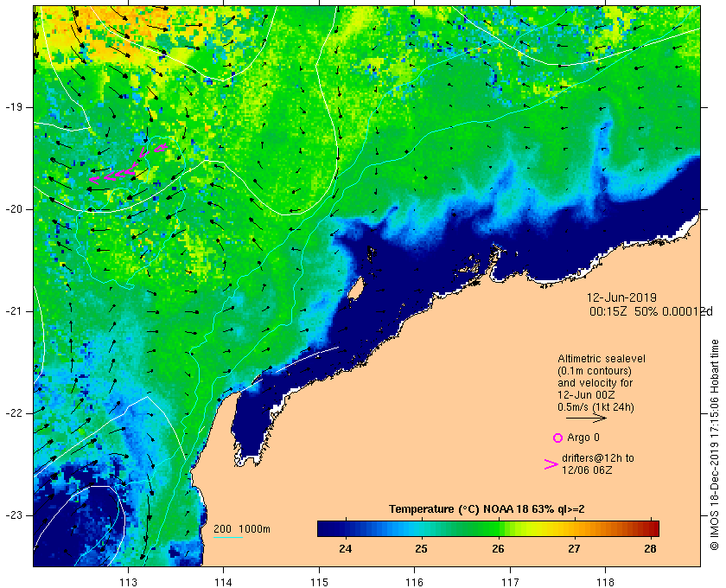Image resolution: width=726 pixels, height=588 pixels.
Task: Click the Temperature (°C) NOAA 18 title
Action: point(487,509)
